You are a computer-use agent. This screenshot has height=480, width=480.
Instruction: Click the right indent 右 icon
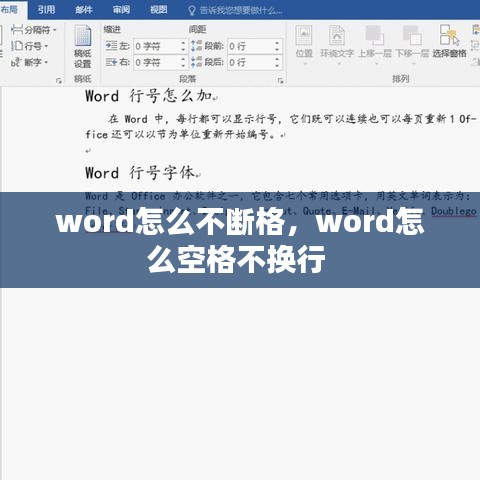click(x=111, y=62)
